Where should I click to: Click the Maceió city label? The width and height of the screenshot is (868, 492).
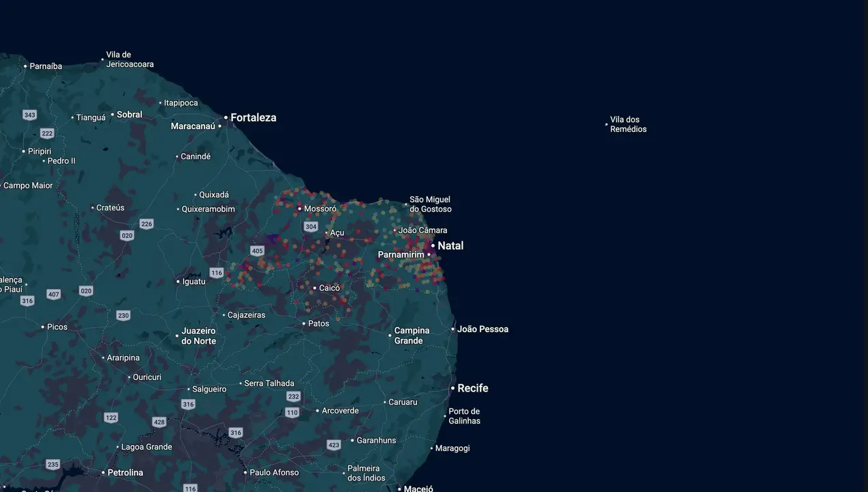pos(418,489)
